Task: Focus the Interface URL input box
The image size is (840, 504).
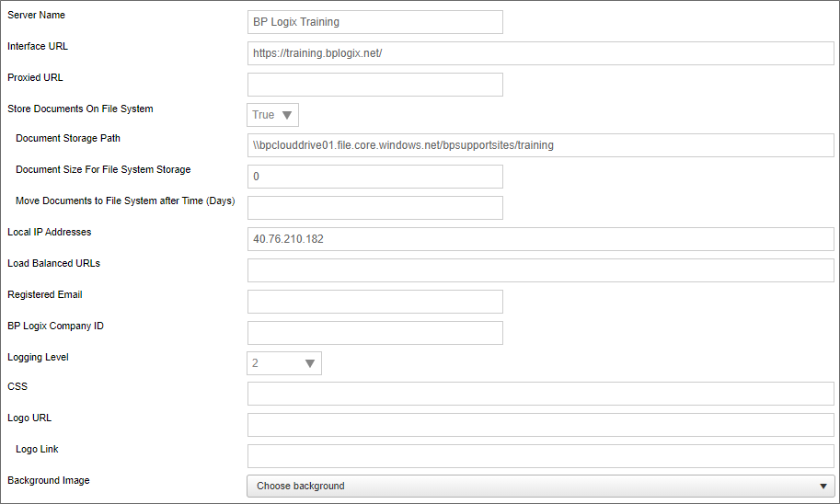Action: point(540,53)
